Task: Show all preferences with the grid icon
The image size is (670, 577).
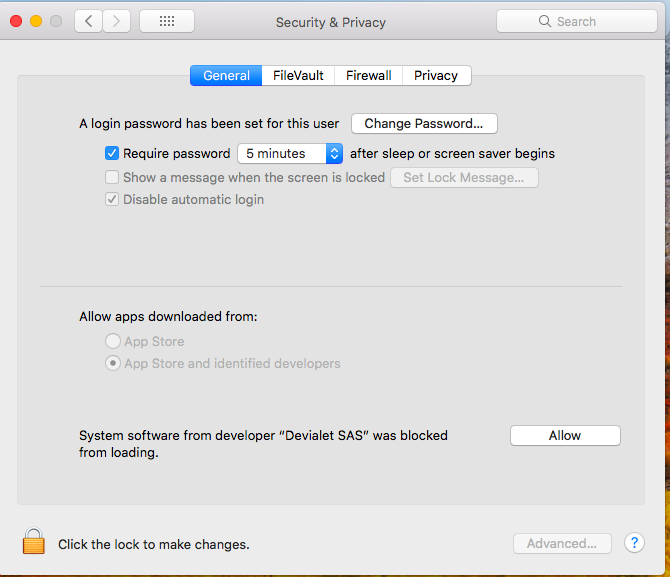Action: pyautogui.click(x=167, y=21)
